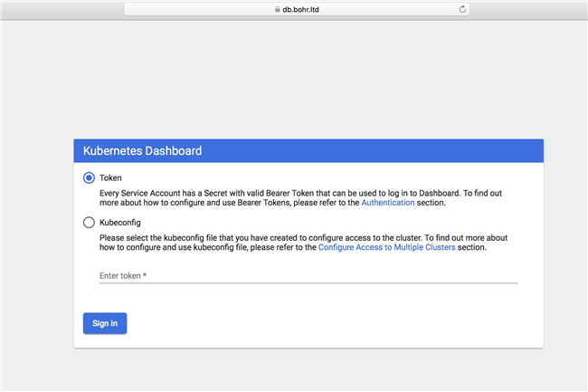Click the padlock icon beside db.bohr.ltd

(277, 9)
